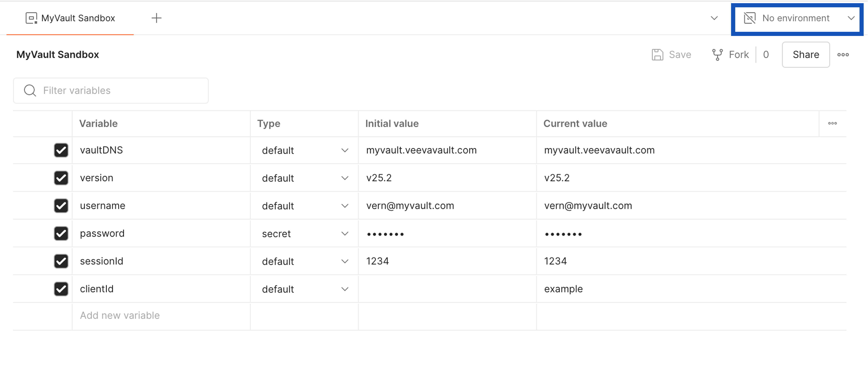Image resolution: width=868 pixels, height=391 pixels.
Task: Expand the No environment selector
Action: coord(851,18)
